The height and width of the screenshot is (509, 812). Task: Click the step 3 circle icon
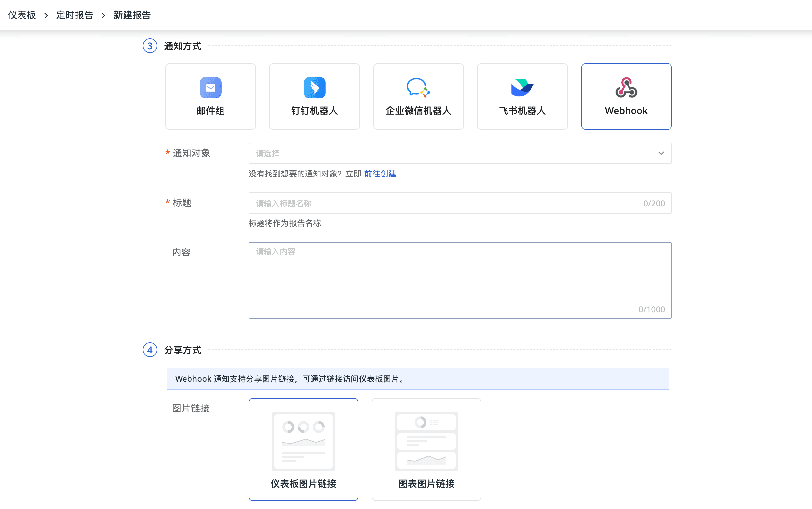(x=150, y=46)
